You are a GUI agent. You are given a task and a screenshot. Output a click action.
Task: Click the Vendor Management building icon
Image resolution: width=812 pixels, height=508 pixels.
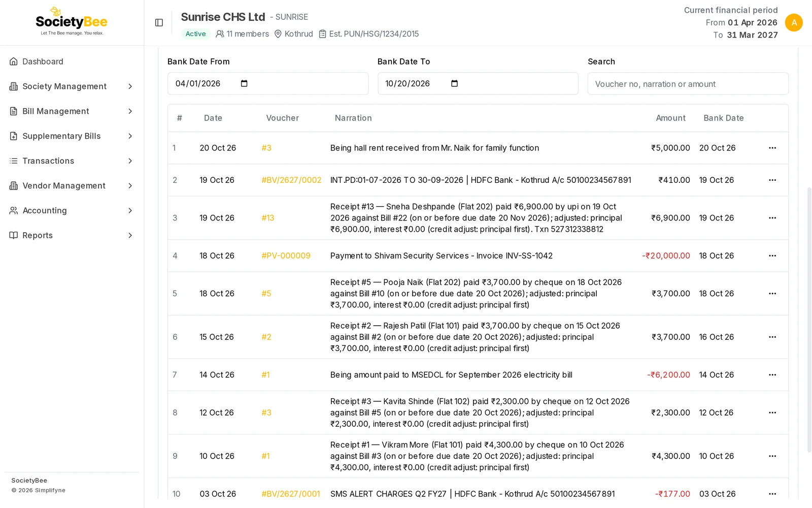[x=14, y=186]
